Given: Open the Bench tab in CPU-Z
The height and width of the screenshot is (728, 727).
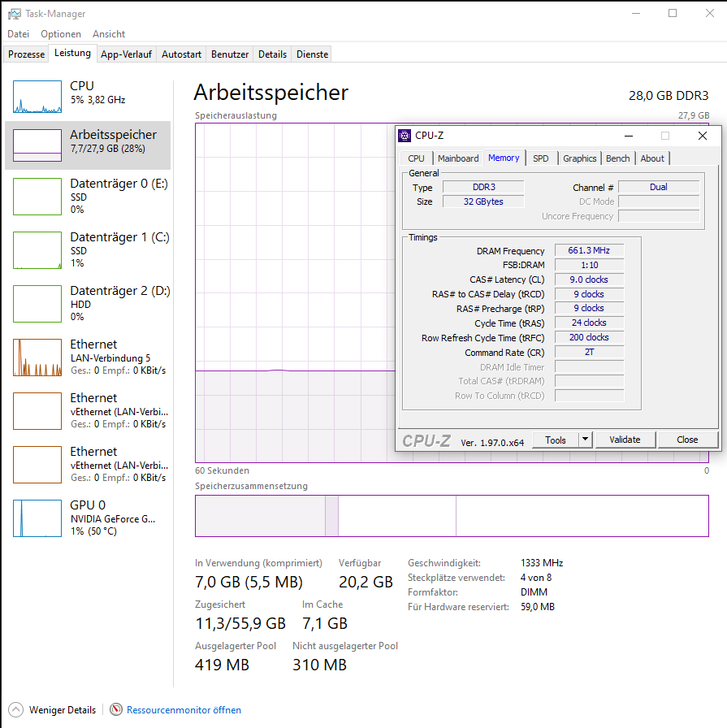Looking at the screenshot, I should click(618, 158).
